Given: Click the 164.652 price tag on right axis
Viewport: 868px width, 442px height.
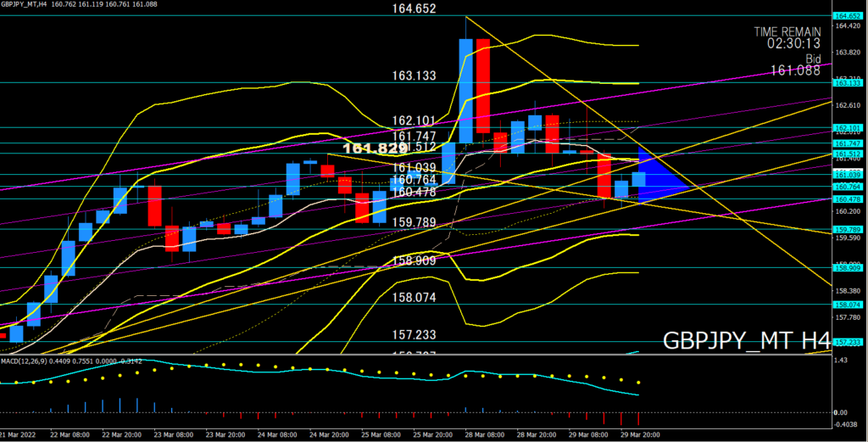Looking at the screenshot, I should pos(847,16).
